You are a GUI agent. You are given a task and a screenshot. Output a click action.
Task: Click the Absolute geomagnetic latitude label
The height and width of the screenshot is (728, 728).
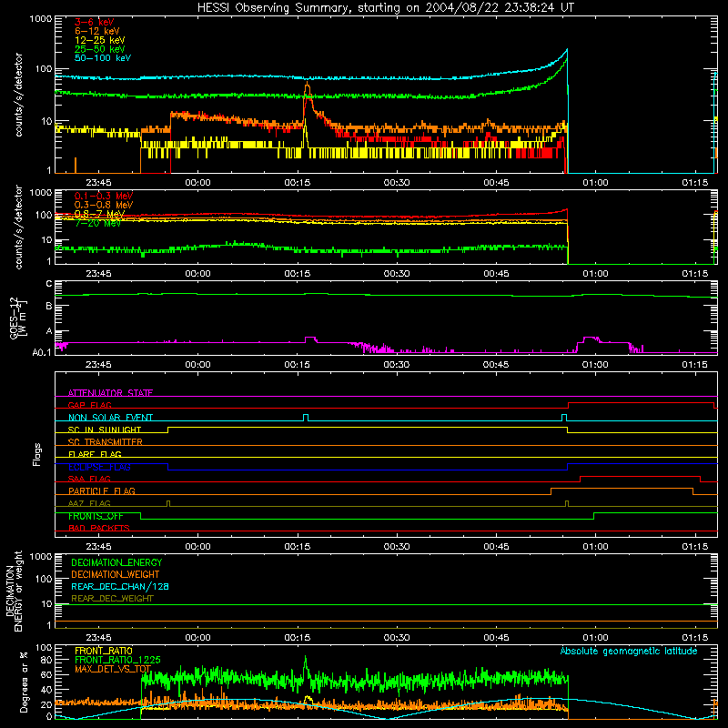coord(629,651)
